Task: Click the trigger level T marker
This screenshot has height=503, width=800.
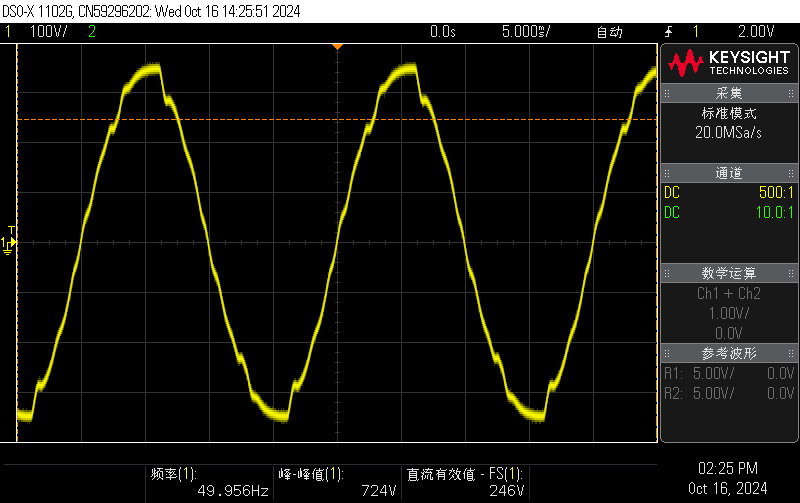Action: (11, 229)
